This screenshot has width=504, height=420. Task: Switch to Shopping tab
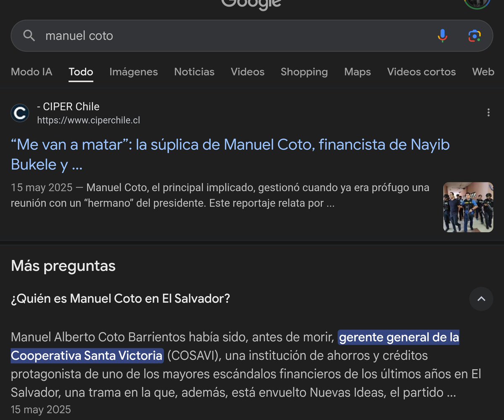coord(304,72)
